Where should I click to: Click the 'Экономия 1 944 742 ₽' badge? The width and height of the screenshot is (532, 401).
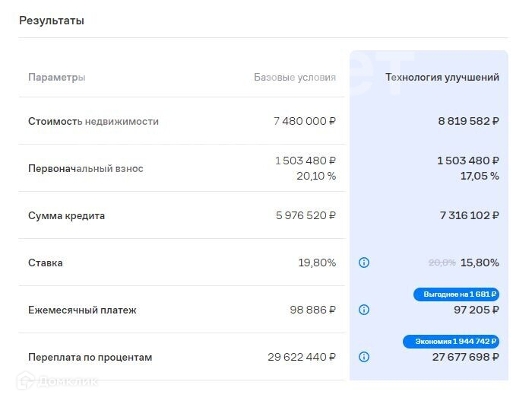tap(451, 342)
